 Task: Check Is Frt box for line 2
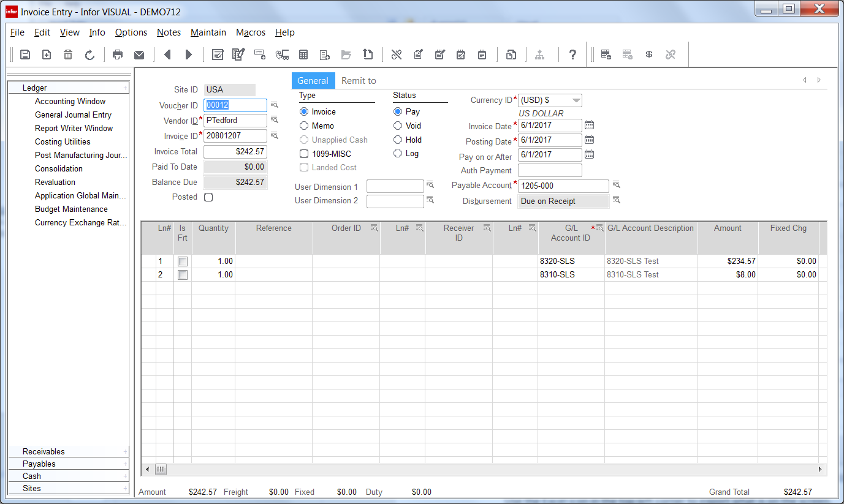pos(183,275)
